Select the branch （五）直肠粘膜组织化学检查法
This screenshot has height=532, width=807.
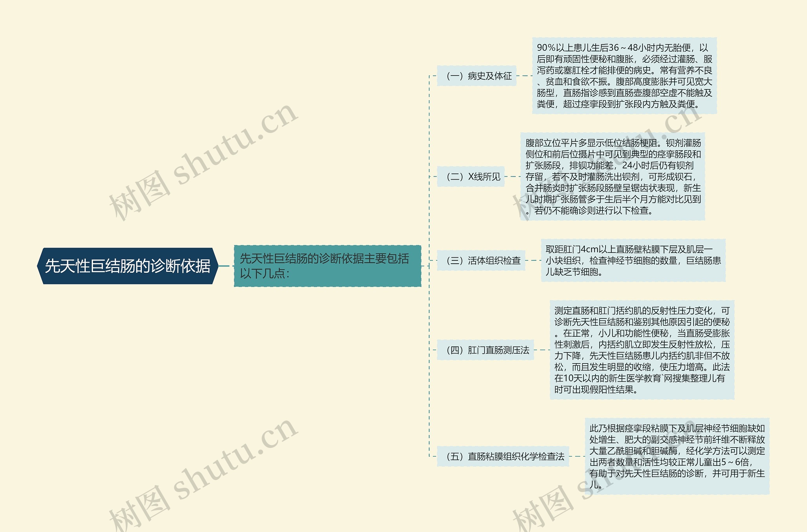click(503, 456)
